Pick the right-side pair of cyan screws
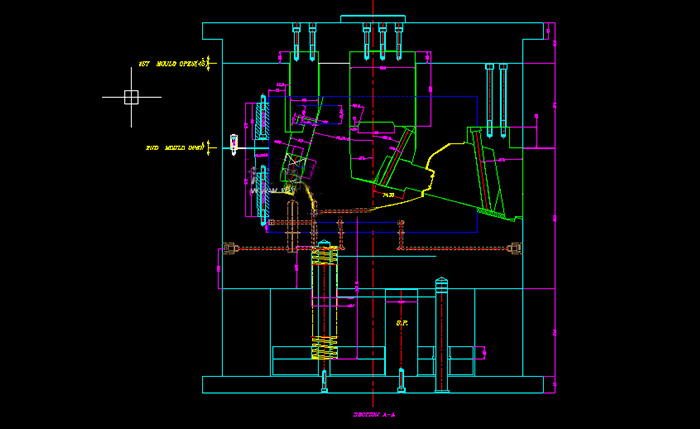 click(x=496, y=95)
